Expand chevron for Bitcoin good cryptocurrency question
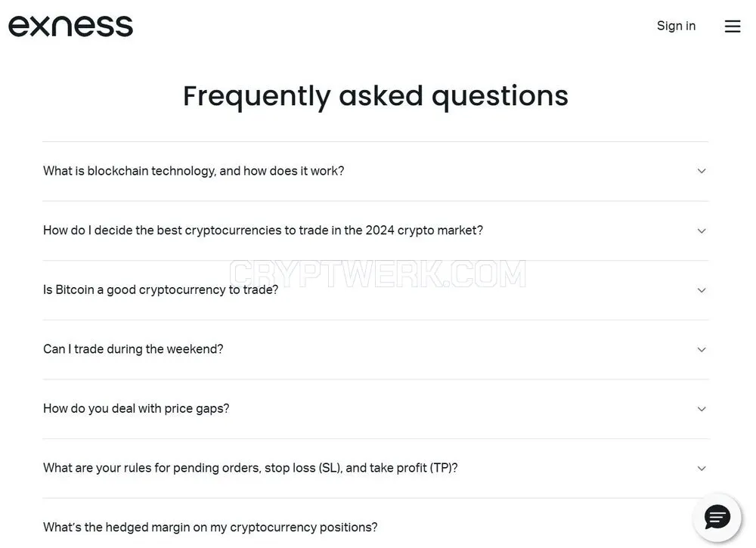756x548 pixels. pos(702,290)
